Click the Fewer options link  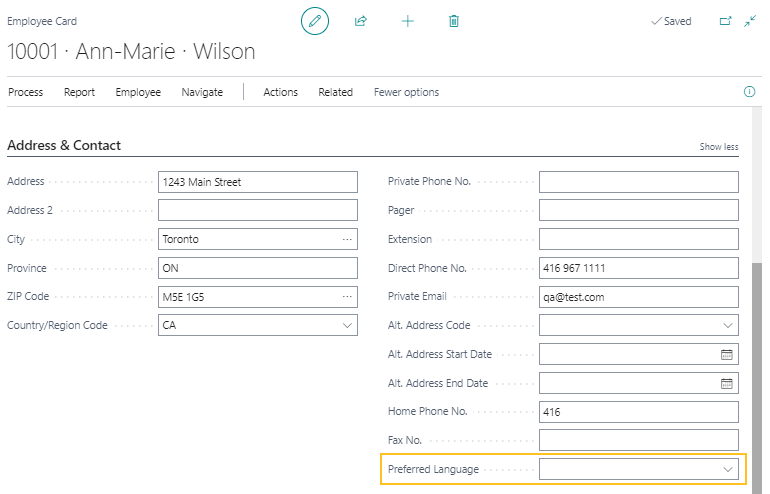pos(406,92)
